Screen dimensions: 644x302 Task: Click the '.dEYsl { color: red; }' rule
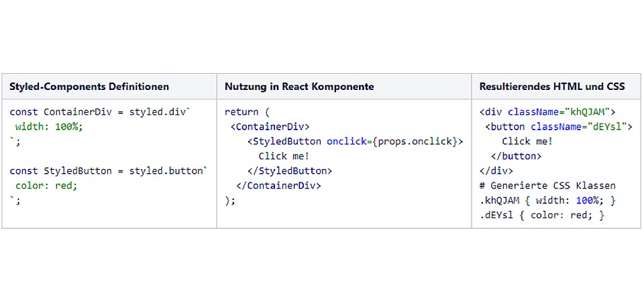pyautogui.click(x=542, y=215)
